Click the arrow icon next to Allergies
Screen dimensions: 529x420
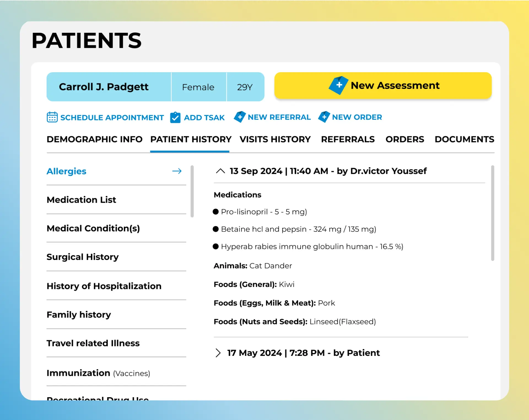coord(177,171)
